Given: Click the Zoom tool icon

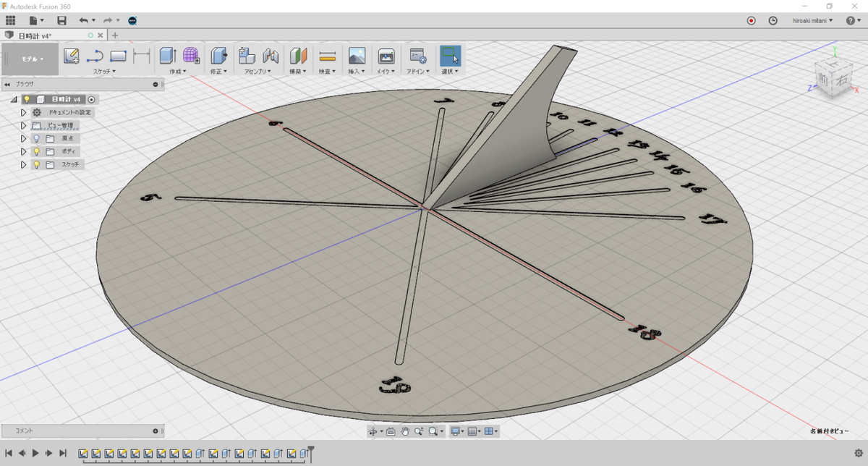Looking at the screenshot, I should point(418,431).
